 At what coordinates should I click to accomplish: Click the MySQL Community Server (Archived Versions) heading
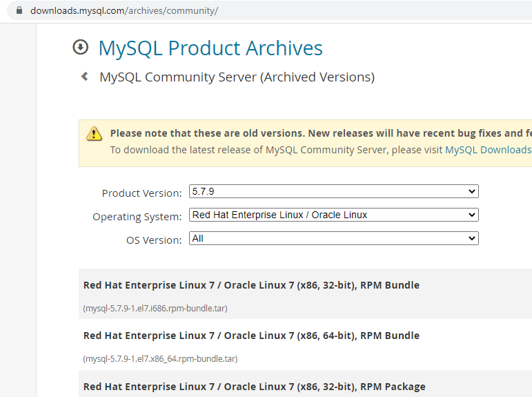[x=237, y=77]
